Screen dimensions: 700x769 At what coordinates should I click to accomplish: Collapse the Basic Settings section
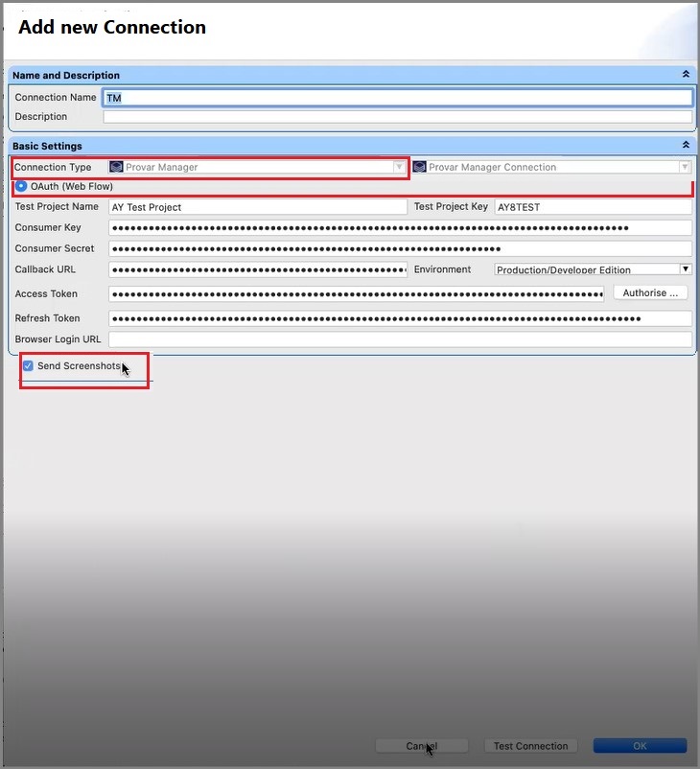tap(686, 145)
